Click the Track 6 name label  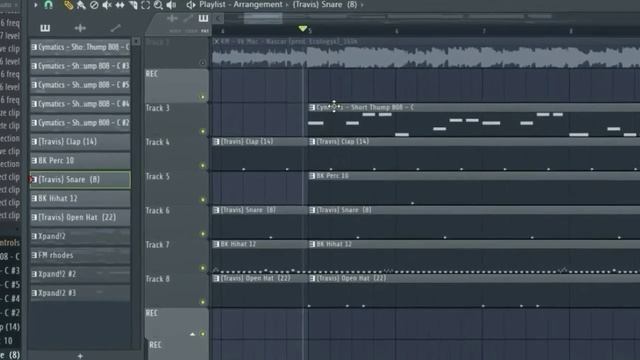[x=158, y=211]
